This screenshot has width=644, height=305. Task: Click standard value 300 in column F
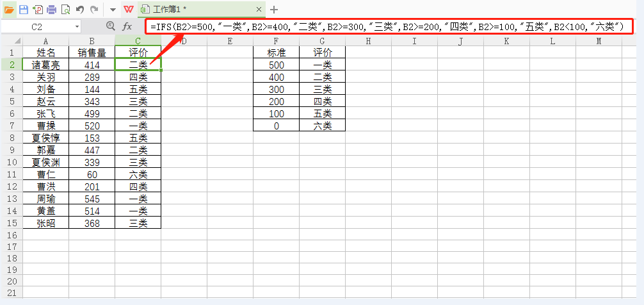pyautogui.click(x=276, y=89)
